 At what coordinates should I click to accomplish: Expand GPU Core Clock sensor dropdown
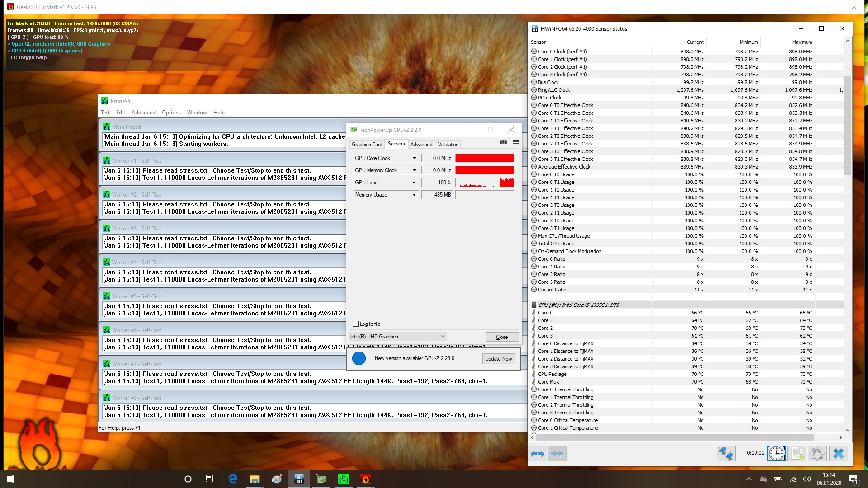click(414, 158)
